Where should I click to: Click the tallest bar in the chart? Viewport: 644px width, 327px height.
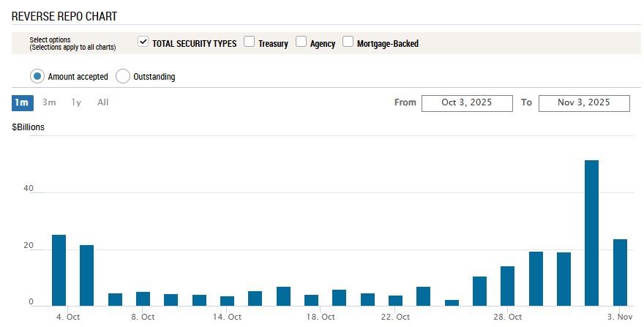point(591,233)
